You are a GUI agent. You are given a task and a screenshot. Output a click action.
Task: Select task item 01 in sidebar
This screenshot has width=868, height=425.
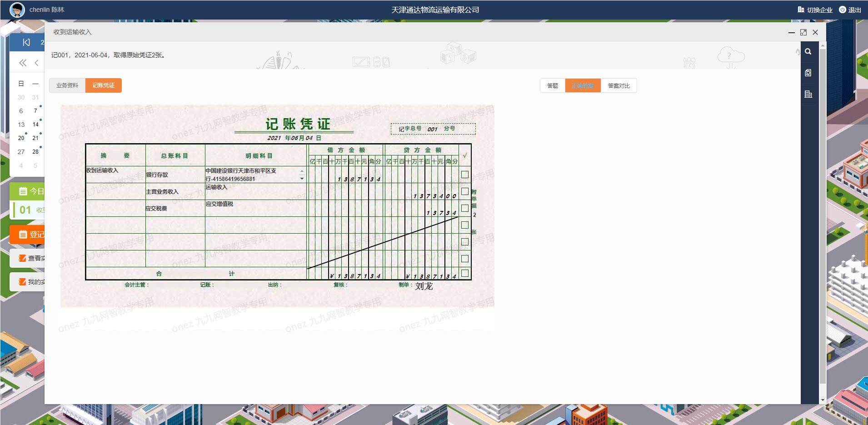coord(28,210)
